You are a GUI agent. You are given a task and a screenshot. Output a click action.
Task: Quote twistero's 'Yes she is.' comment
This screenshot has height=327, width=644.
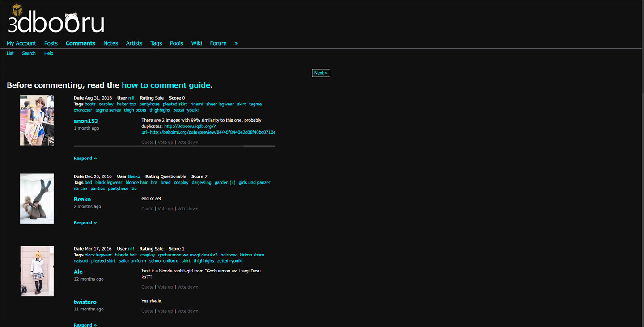click(148, 311)
